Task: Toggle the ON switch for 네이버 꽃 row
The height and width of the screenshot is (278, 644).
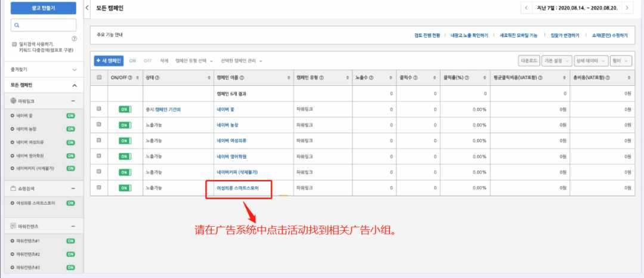Action: 125,109
